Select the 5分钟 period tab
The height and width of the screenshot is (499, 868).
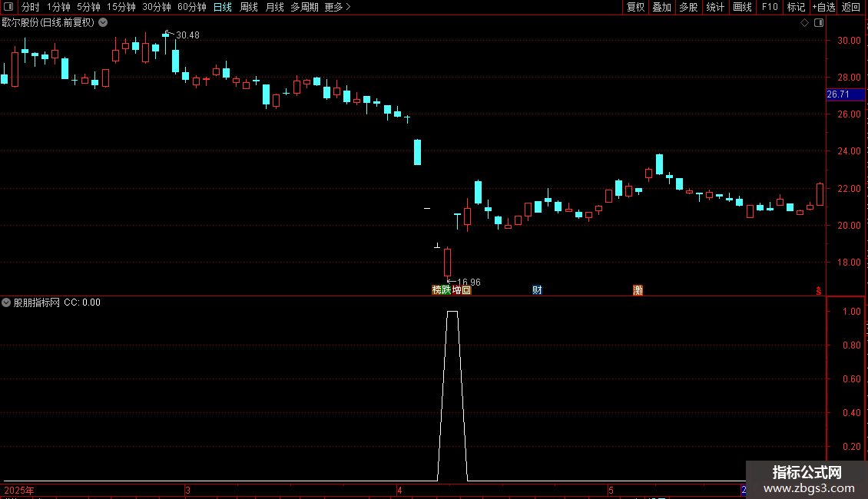88,7
